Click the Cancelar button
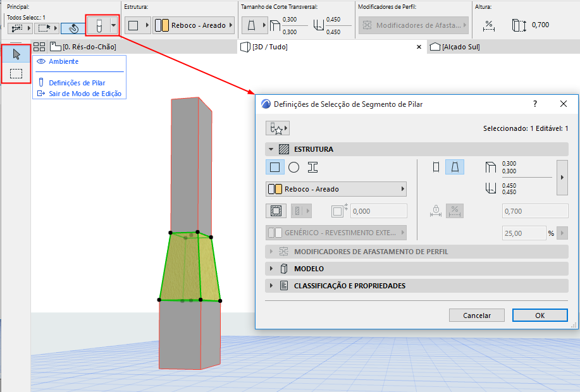 pos(477,315)
